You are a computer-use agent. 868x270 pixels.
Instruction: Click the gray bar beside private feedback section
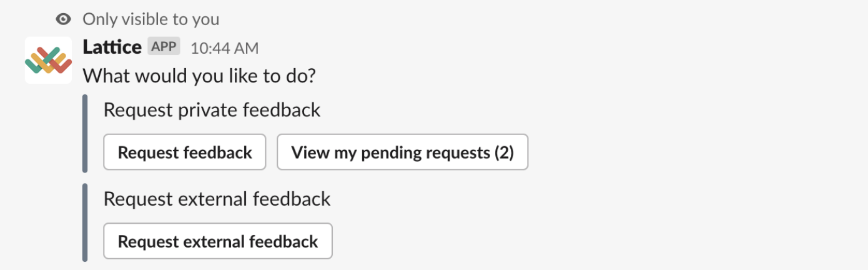(85, 133)
